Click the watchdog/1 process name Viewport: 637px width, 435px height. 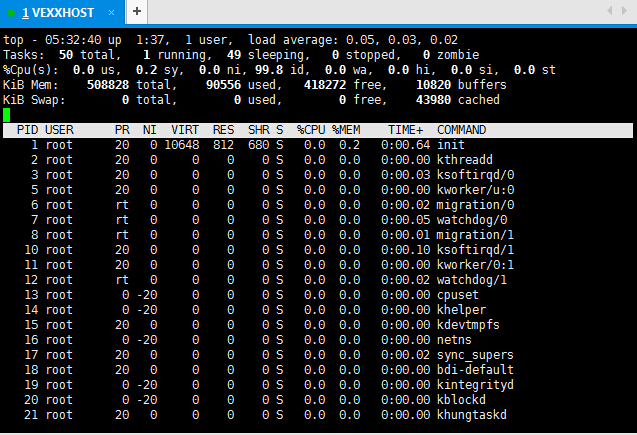pos(472,280)
